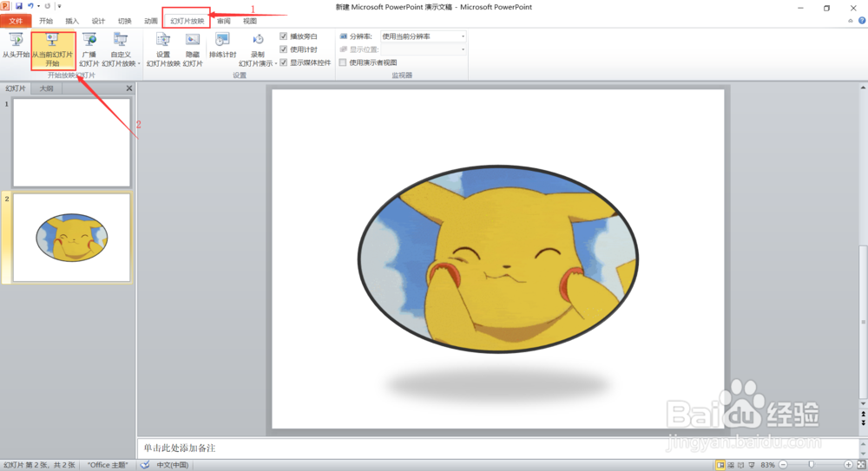This screenshot has height=471, width=868.
Task: Switch to Slide Sorter view icon
Action: click(731, 465)
